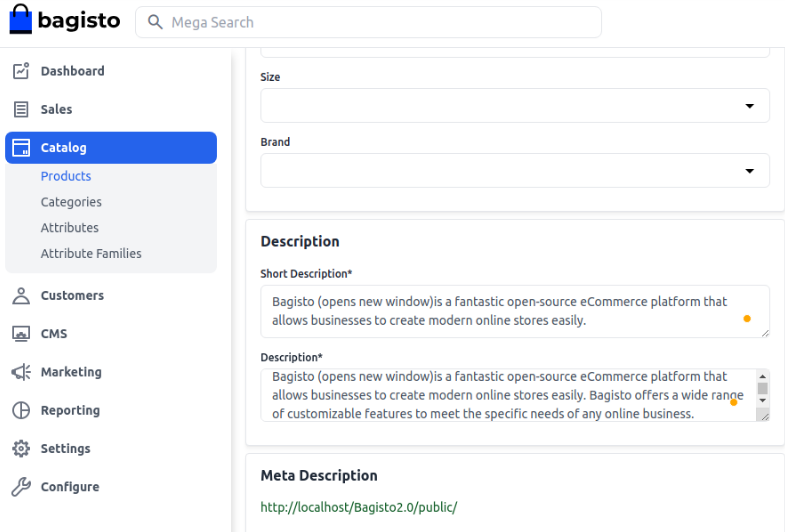Open the Products link in the sidebar
The width and height of the screenshot is (785, 532).
[x=66, y=176]
